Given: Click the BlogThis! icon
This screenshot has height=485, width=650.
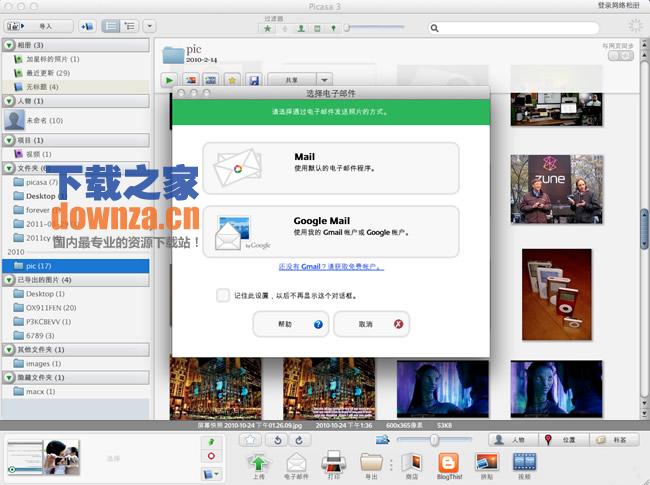Looking at the screenshot, I should point(449,465).
